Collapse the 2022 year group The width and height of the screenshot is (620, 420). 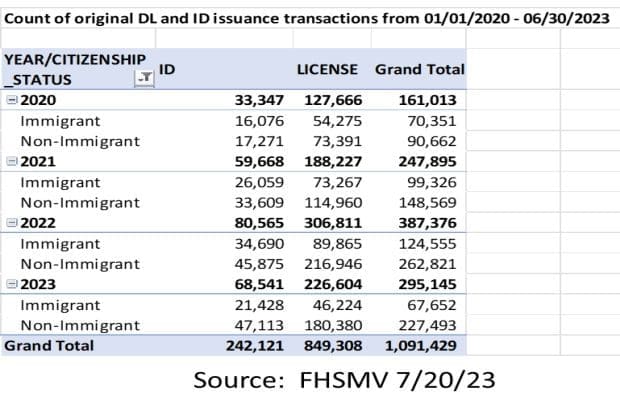[12, 223]
